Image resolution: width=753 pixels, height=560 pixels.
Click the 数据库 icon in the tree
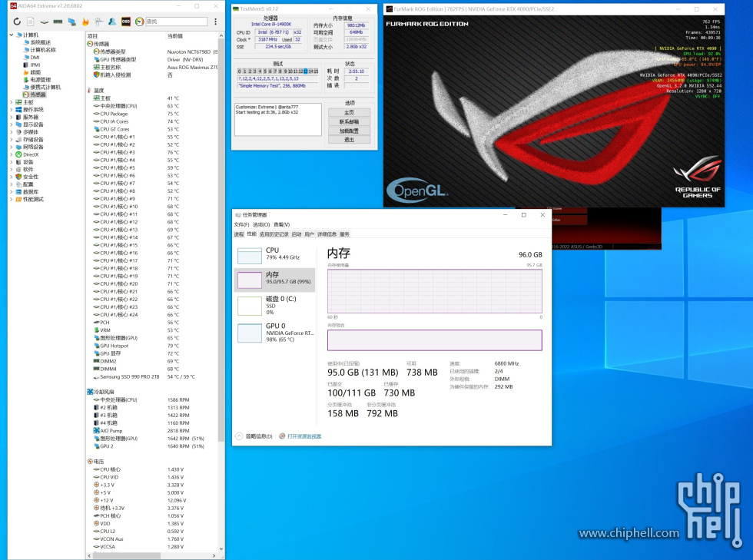(x=18, y=191)
